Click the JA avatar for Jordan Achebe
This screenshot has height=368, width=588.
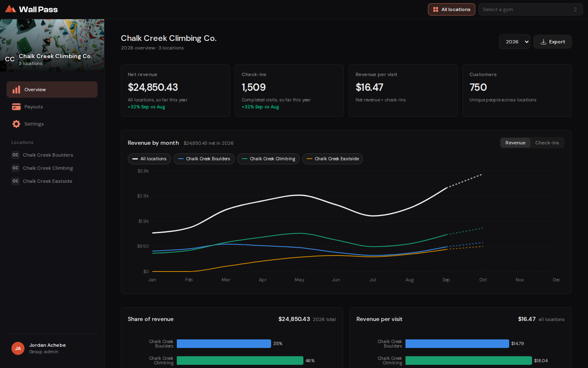(18, 348)
